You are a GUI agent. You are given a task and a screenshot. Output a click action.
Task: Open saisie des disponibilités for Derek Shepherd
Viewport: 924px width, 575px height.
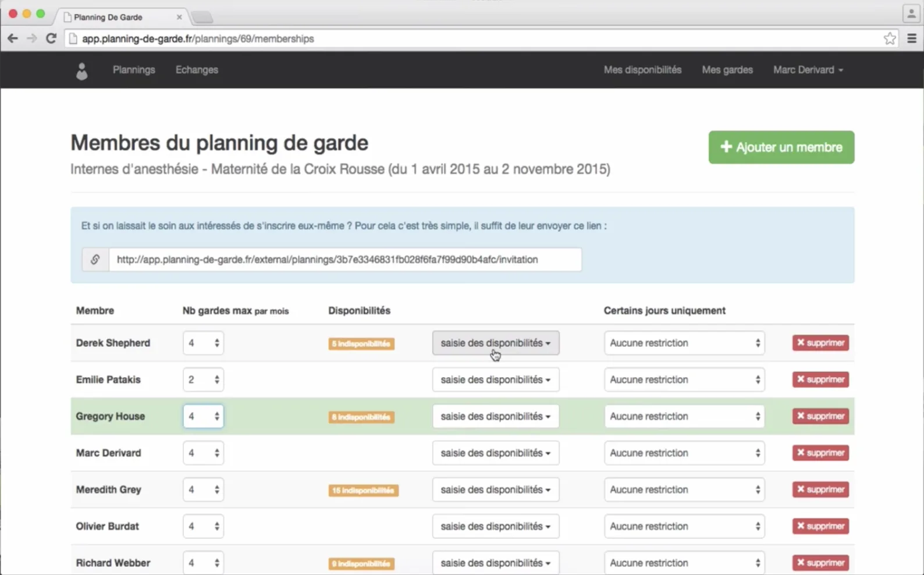496,343
